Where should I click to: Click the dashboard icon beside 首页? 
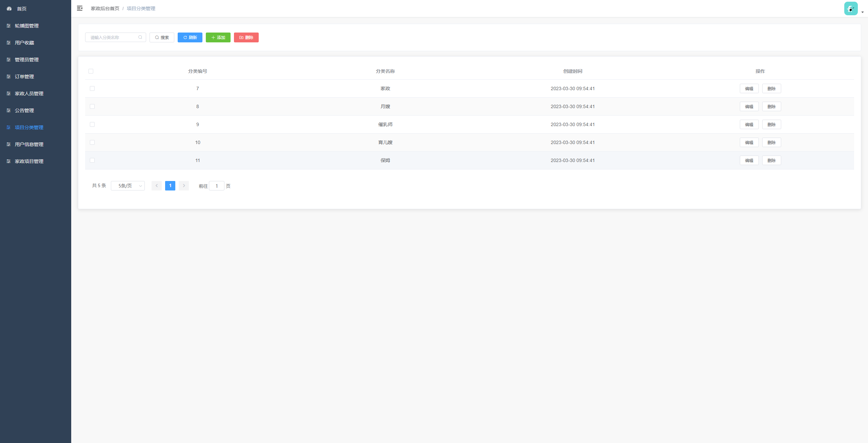(x=9, y=9)
